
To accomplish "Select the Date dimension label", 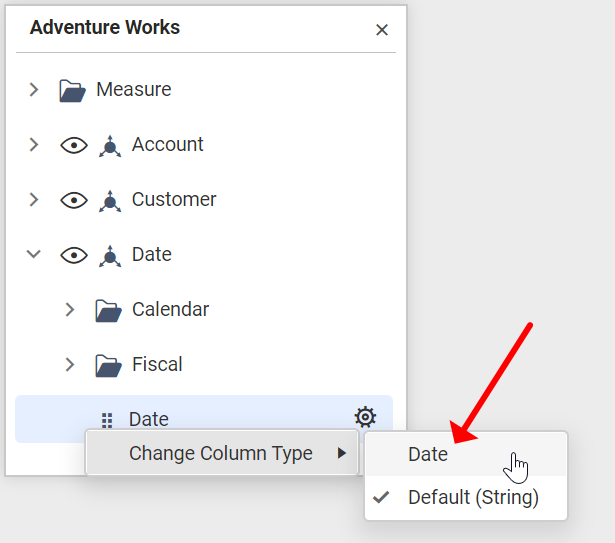I will click(152, 254).
